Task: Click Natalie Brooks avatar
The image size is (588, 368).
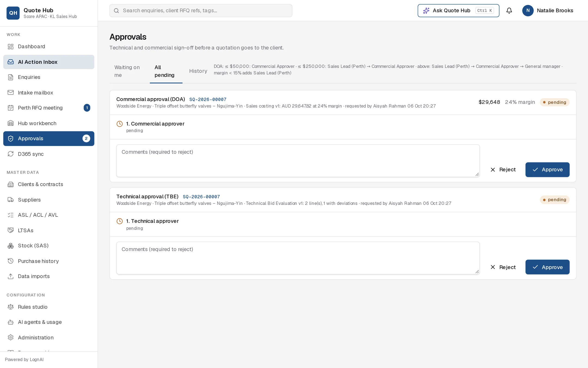Action: [528, 11]
